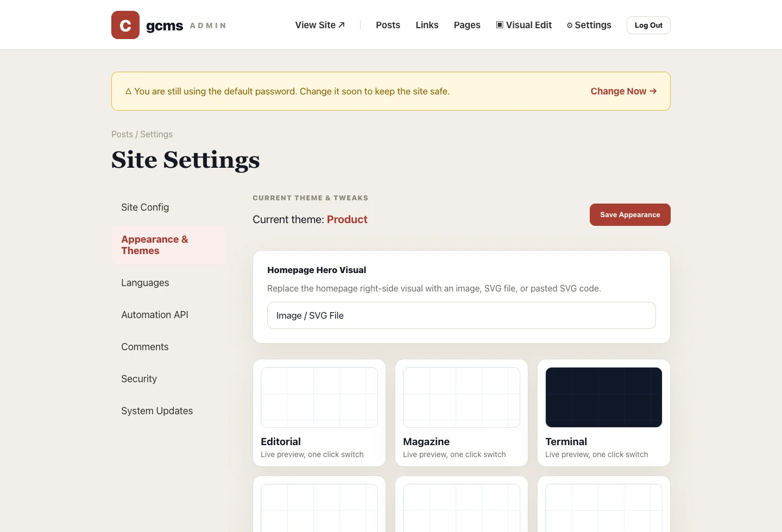782x532 pixels.
Task: Open Automation API settings section
Action: [x=168, y=315]
